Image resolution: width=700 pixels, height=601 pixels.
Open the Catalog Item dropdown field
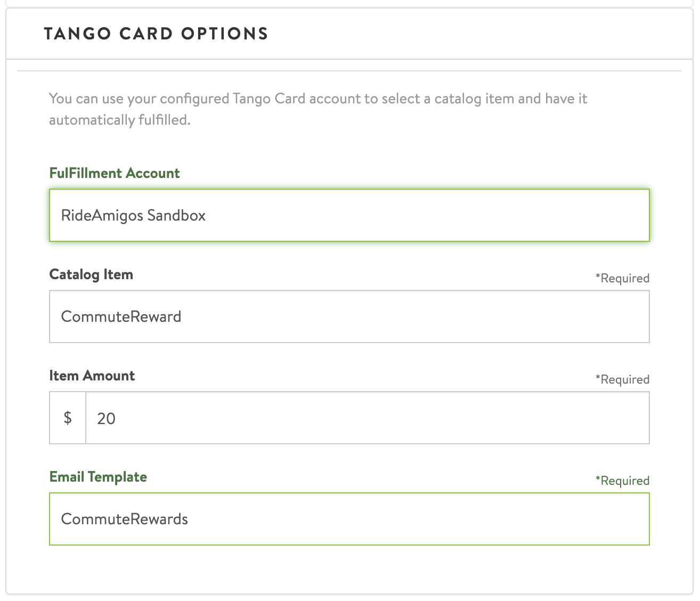point(349,316)
